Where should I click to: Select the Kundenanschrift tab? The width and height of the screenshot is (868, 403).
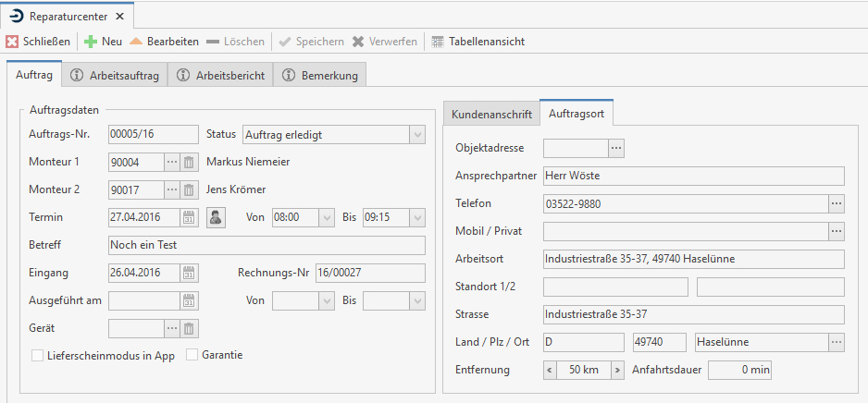pos(491,115)
